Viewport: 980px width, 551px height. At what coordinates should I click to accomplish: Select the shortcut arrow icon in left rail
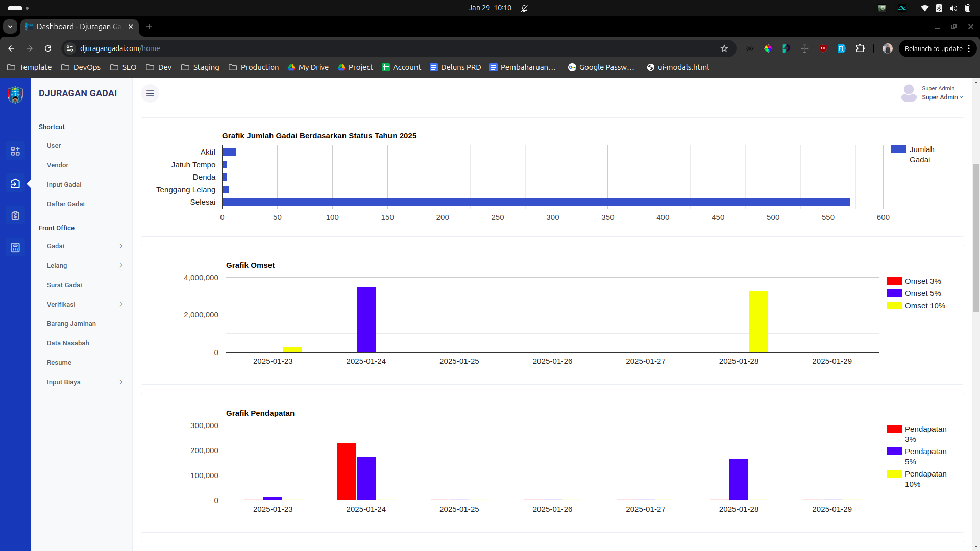[x=15, y=183]
